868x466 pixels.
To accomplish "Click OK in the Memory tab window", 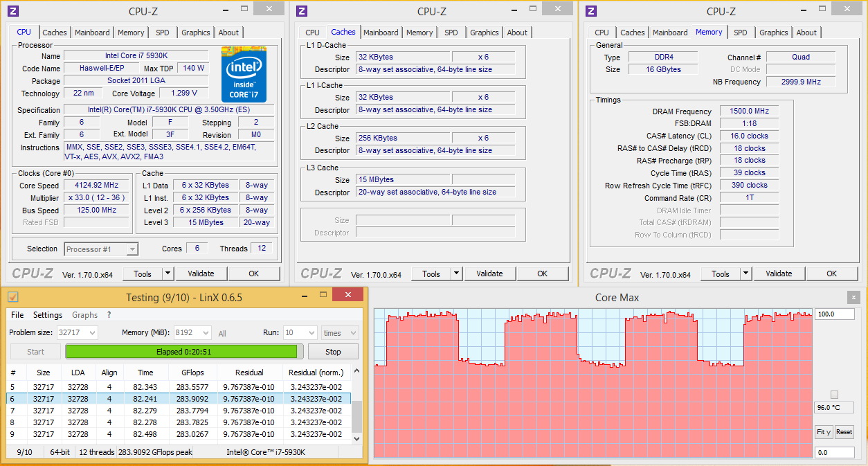I will click(832, 274).
